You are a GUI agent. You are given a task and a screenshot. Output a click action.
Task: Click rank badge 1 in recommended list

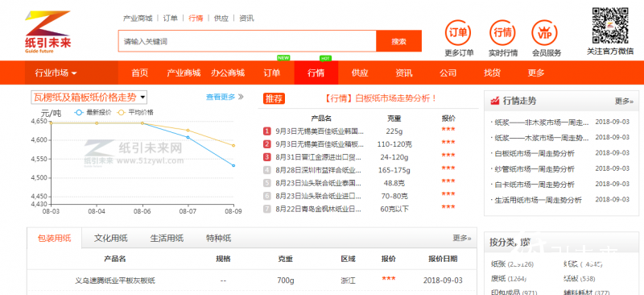(267, 131)
